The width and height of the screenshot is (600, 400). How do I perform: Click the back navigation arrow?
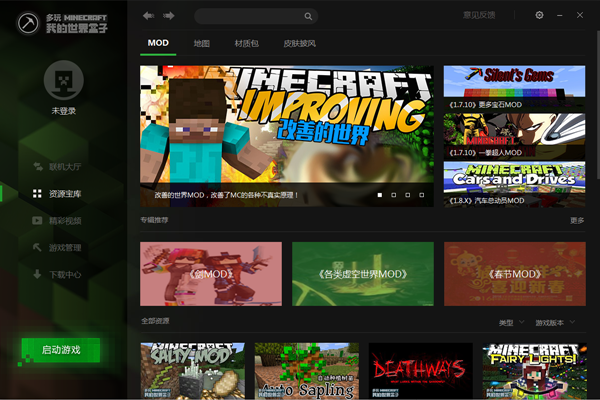(148, 16)
